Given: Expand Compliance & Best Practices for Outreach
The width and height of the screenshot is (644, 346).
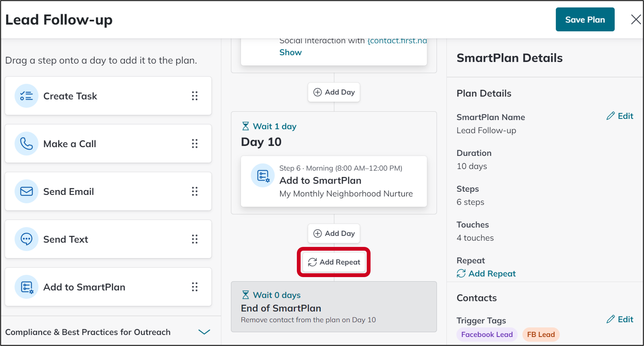Looking at the screenshot, I should 204,332.
